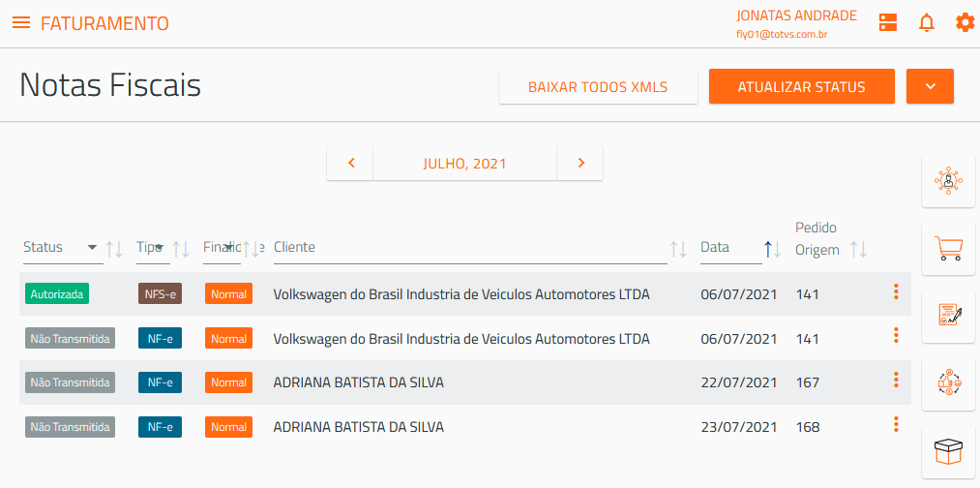Select Volkswagen client in the Autorizada row
This screenshot has height=488, width=980.
(x=461, y=294)
